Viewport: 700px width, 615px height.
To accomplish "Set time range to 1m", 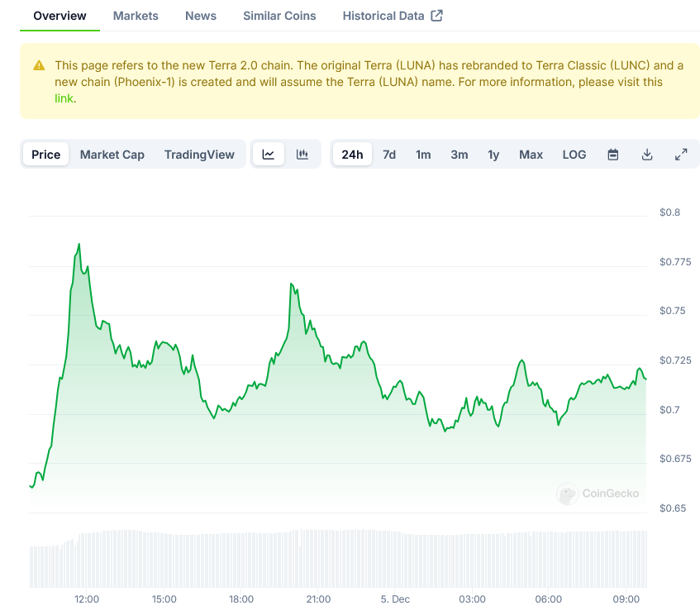I will (423, 155).
